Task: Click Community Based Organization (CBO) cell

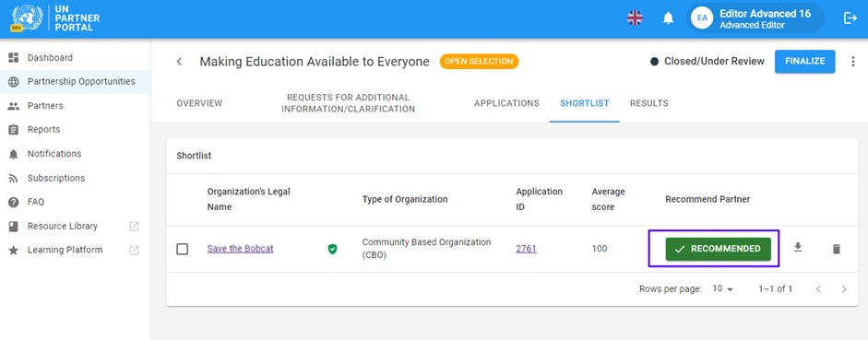Action: tap(426, 249)
